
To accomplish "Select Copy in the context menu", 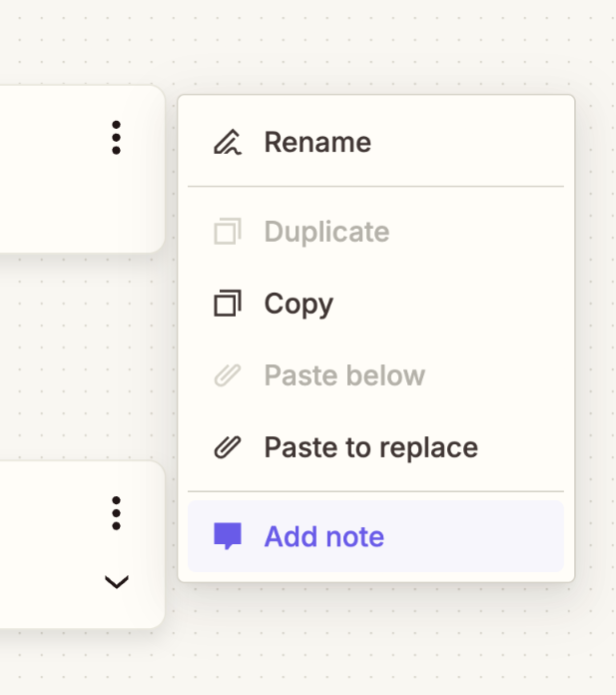I will coord(375,304).
